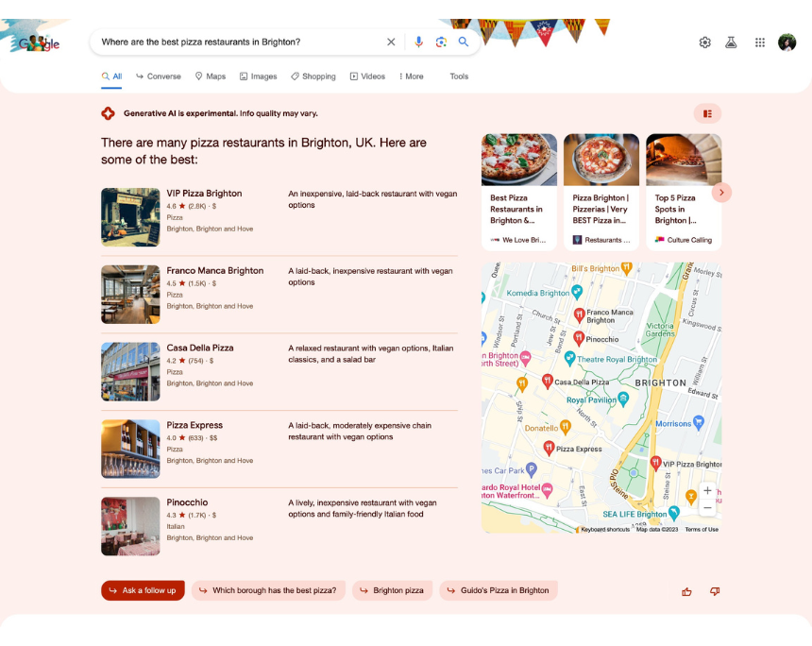Open quick settings gear icon
The image size is (812, 646).
point(704,42)
